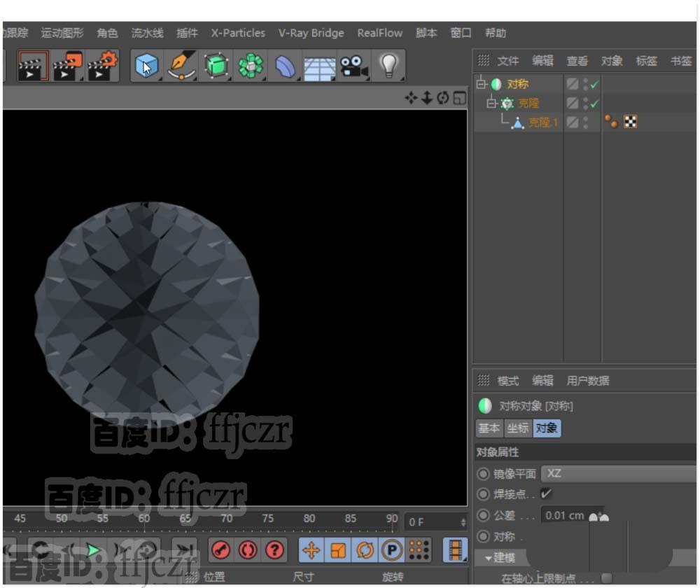Switch to the 坐标 attribute tab
The height and width of the screenshot is (588, 700).
tap(517, 428)
